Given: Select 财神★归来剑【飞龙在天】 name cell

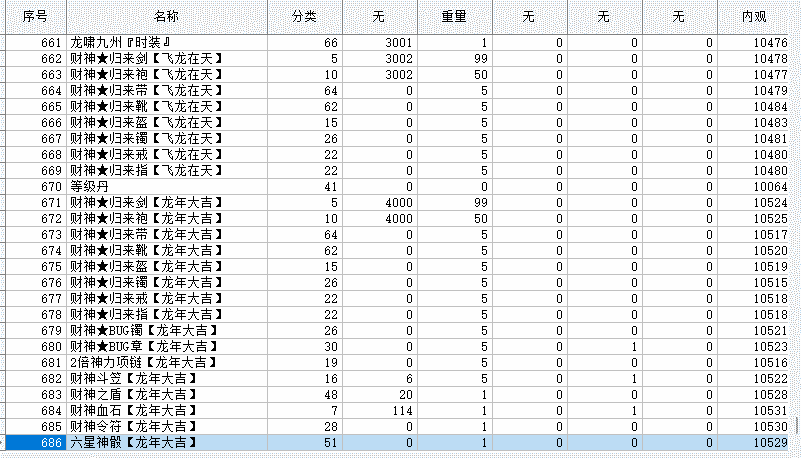Looking at the screenshot, I should [x=167, y=59].
